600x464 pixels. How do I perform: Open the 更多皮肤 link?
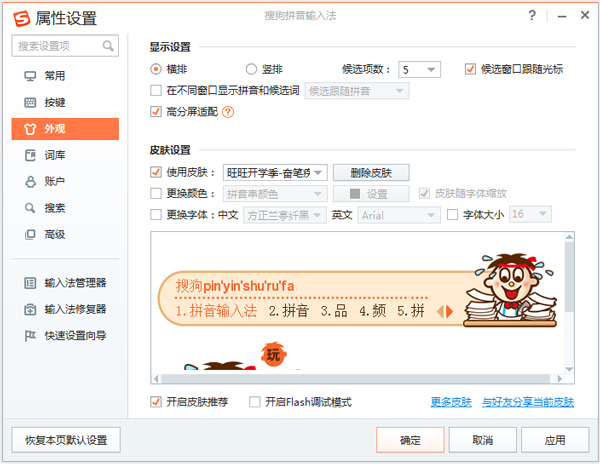click(451, 402)
